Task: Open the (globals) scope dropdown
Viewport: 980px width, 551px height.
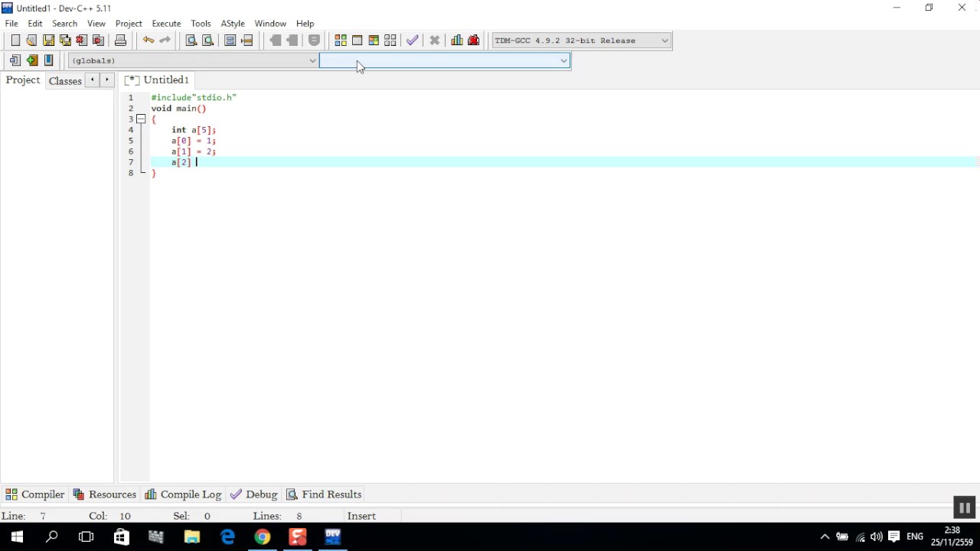Action: click(x=193, y=60)
